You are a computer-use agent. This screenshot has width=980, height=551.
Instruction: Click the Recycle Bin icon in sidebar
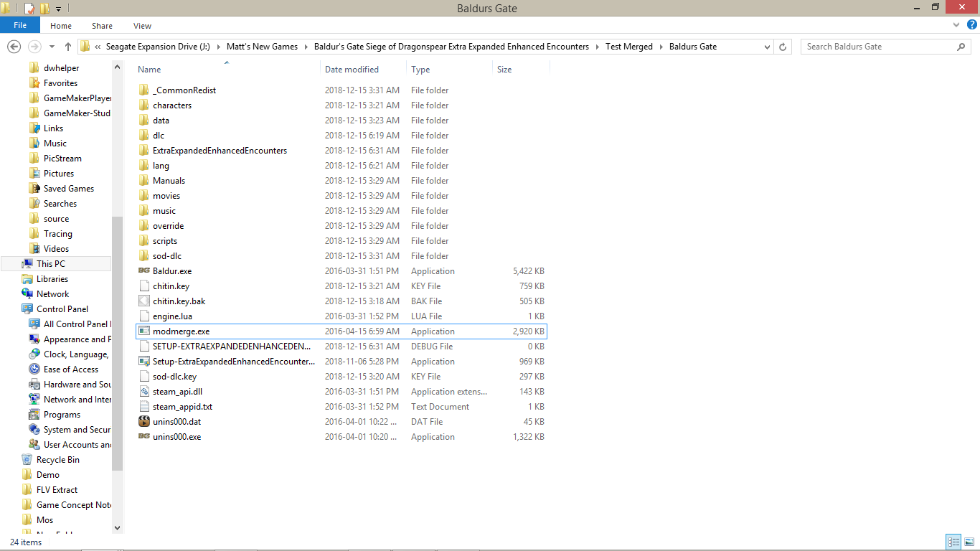(27, 460)
